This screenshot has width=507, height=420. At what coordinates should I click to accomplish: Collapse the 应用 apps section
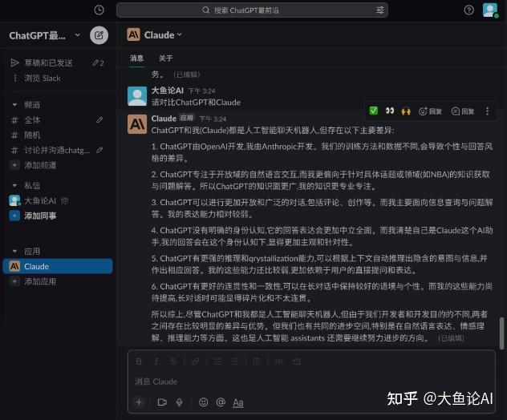[x=14, y=251]
